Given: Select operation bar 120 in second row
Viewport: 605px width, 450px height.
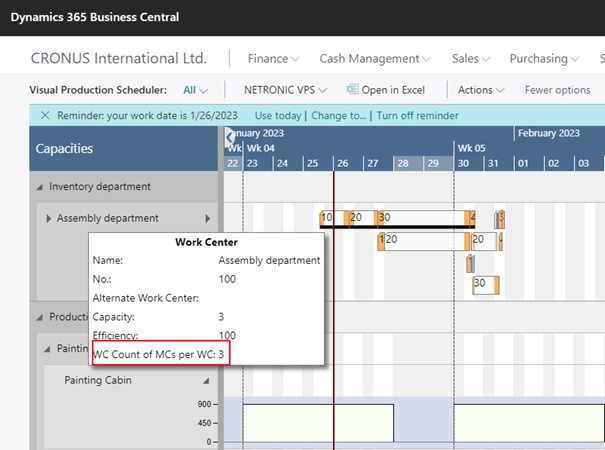Looking at the screenshot, I should (x=426, y=242).
